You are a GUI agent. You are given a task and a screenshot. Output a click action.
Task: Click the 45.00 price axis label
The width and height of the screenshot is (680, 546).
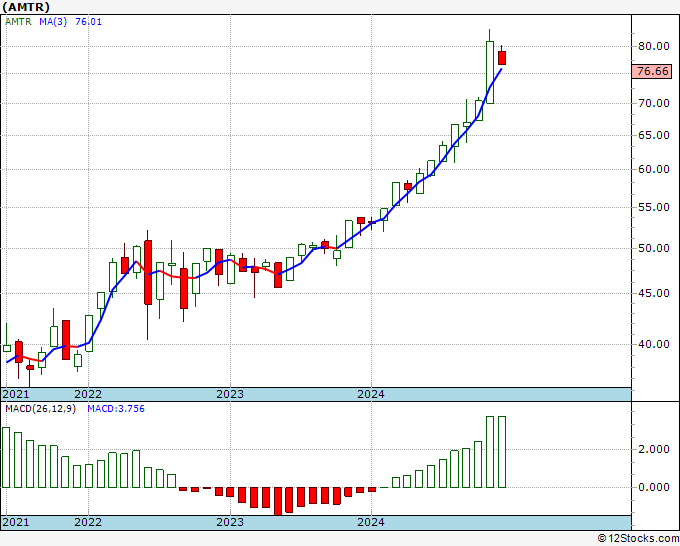tap(654, 294)
